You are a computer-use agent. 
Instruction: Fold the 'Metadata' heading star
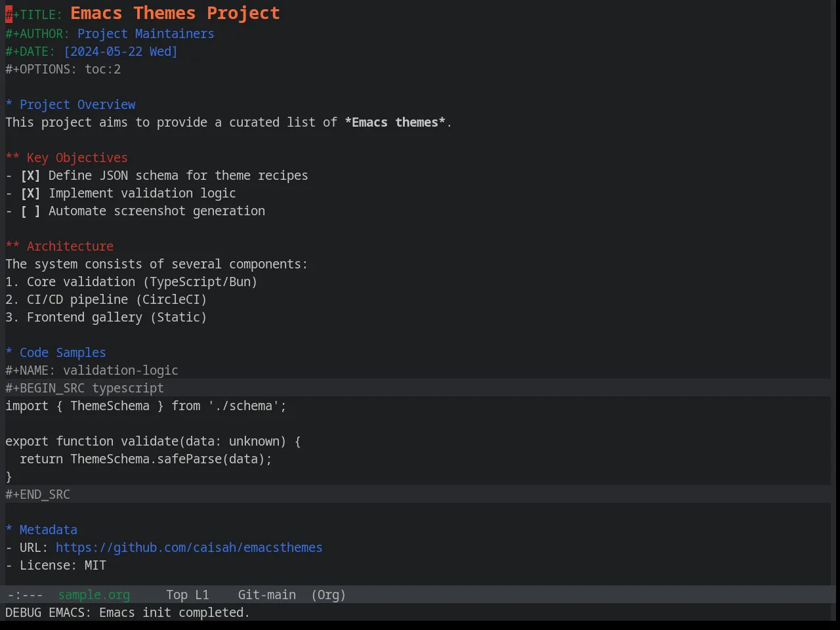point(9,530)
